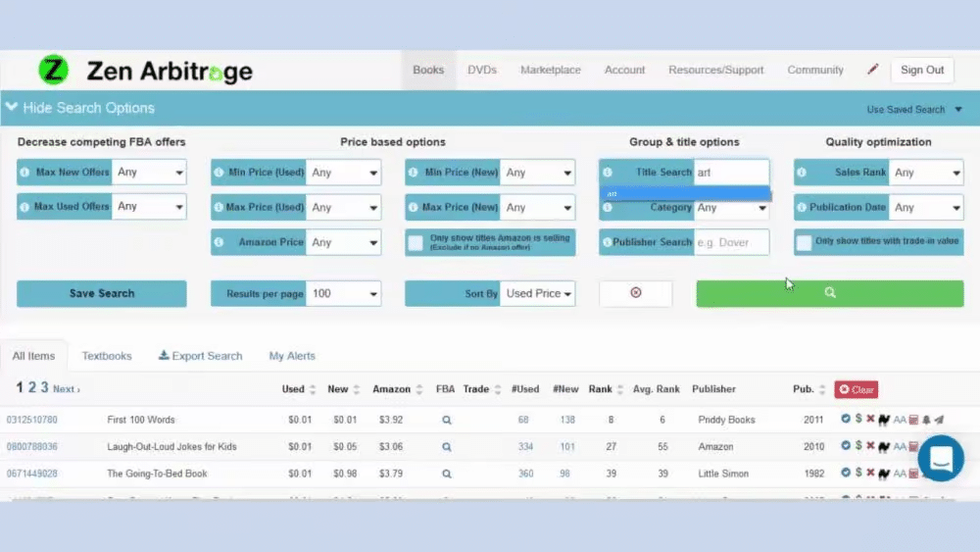980x552 pixels.
Task: Click camel icon in Laugh-Out-Loud Jokes row
Action: point(884,446)
